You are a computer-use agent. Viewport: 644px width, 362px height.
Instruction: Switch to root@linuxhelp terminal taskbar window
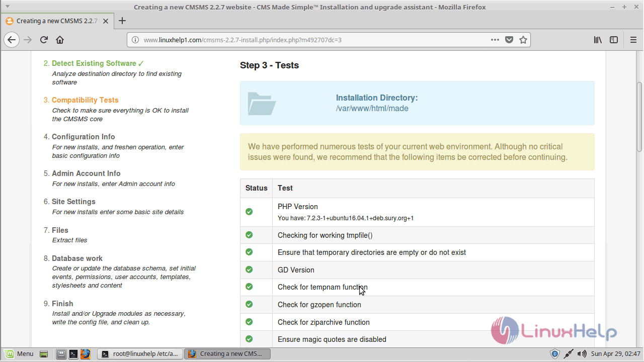140,354
